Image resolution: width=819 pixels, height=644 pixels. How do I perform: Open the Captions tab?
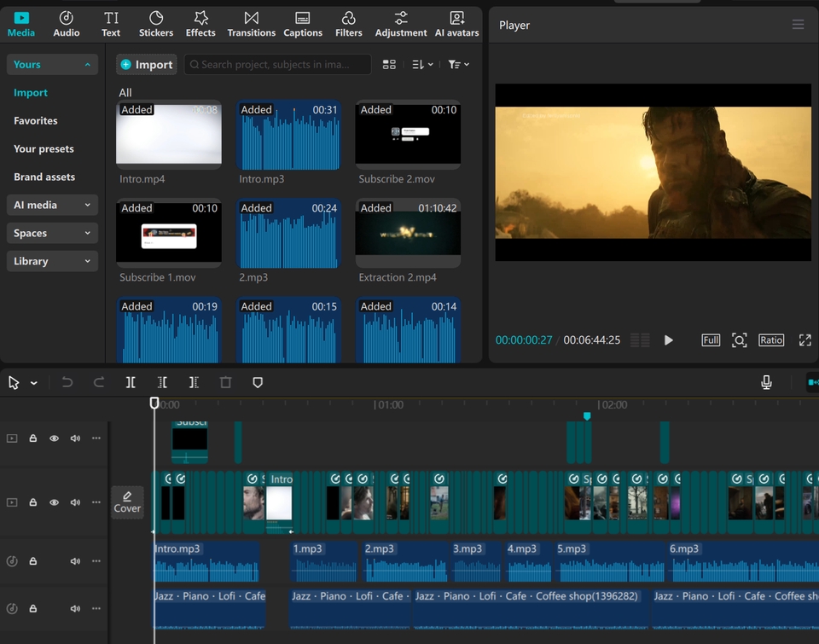[x=302, y=24]
